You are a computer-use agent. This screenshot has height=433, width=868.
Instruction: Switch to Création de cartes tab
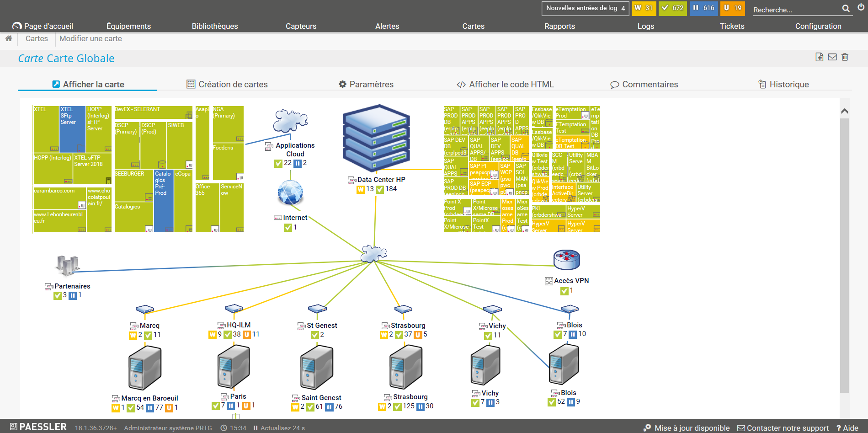coord(227,84)
